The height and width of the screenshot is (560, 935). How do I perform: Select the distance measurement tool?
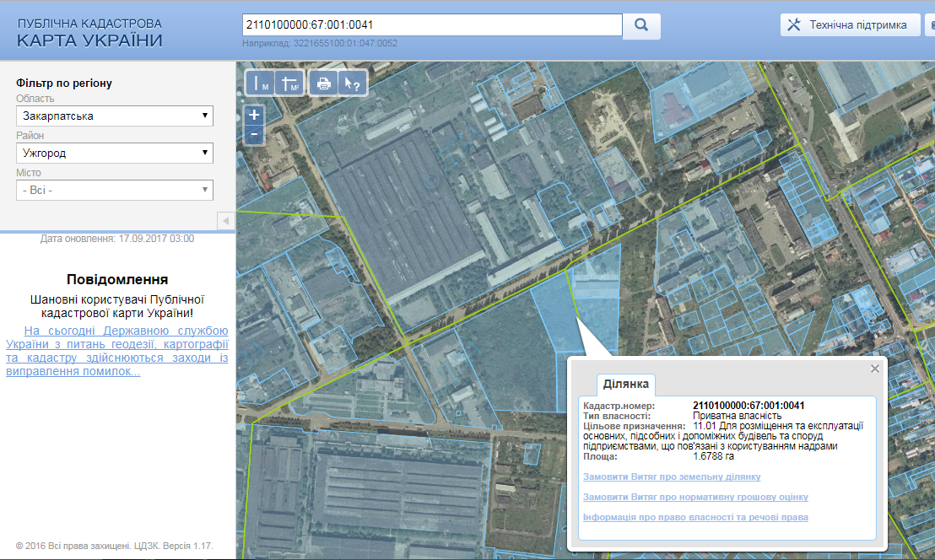click(259, 83)
